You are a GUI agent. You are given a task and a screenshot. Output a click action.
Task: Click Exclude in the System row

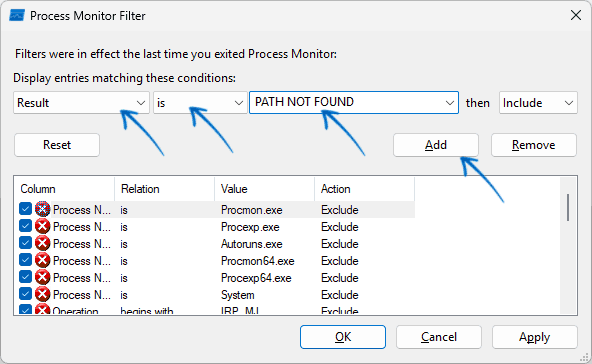click(339, 295)
